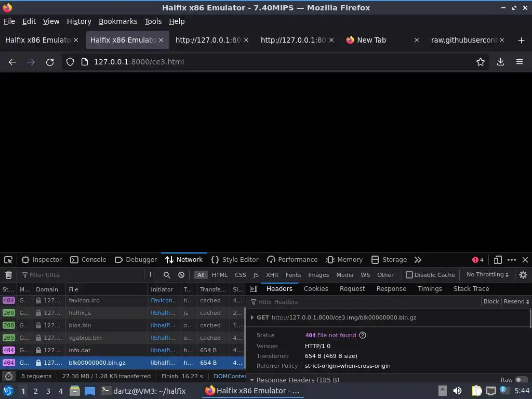Image resolution: width=532 pixels, height=399 pixels.
Task: Activate the devtools element picker
Action: [8, 260]
